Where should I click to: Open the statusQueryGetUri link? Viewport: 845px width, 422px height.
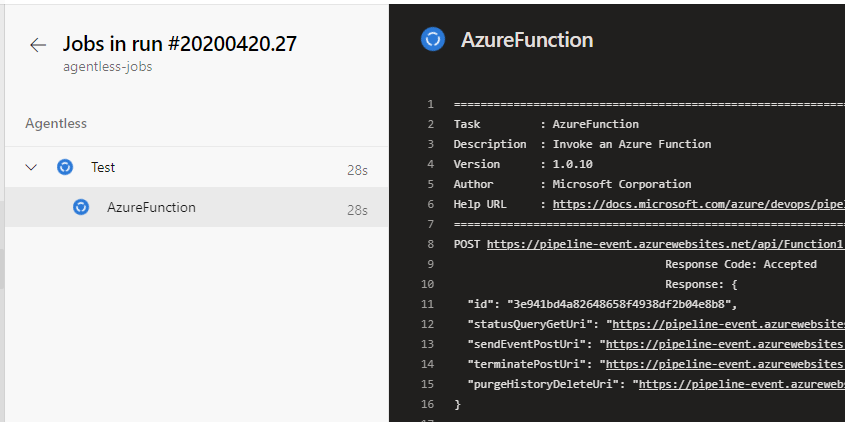coord(729,324)
